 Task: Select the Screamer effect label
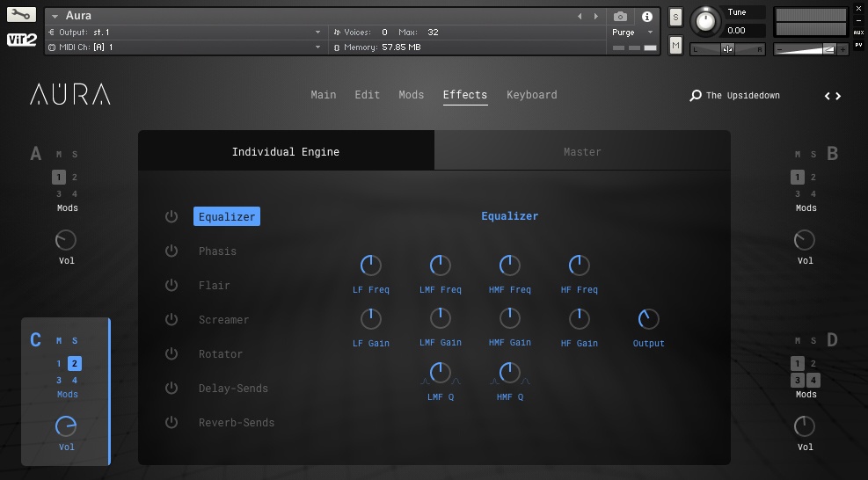pos(223,319)
